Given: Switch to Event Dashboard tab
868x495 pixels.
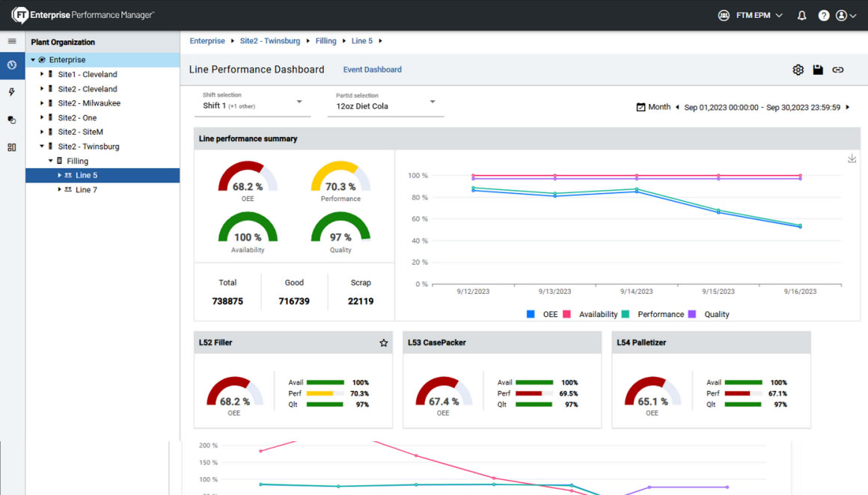Looking at the screenshot, I should click(372, 70).
